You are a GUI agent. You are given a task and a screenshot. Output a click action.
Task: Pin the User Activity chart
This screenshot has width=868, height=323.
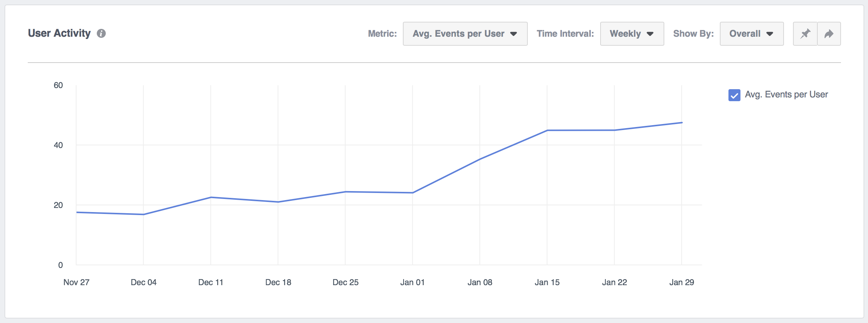tap(805, 34)
